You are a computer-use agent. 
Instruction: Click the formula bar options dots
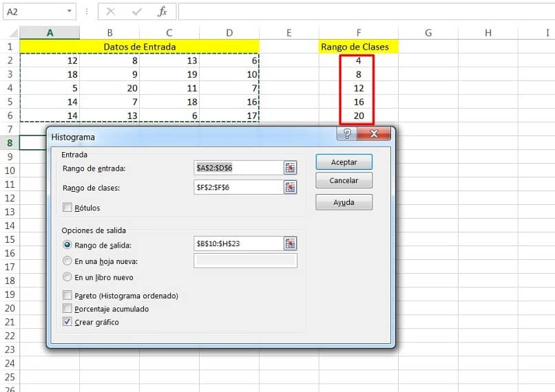pyautogui.click(x=87, y=12)
